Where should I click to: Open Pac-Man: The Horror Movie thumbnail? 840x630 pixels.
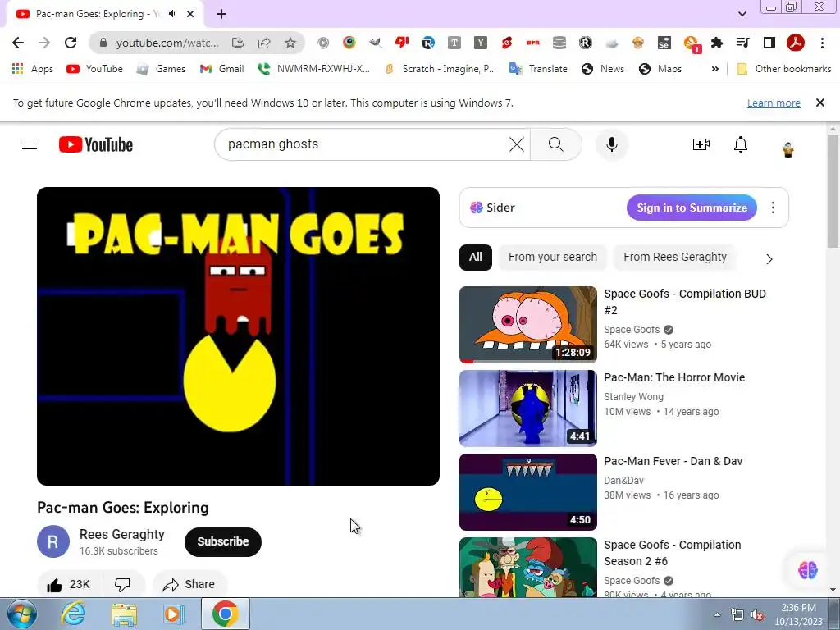(528, 409)
